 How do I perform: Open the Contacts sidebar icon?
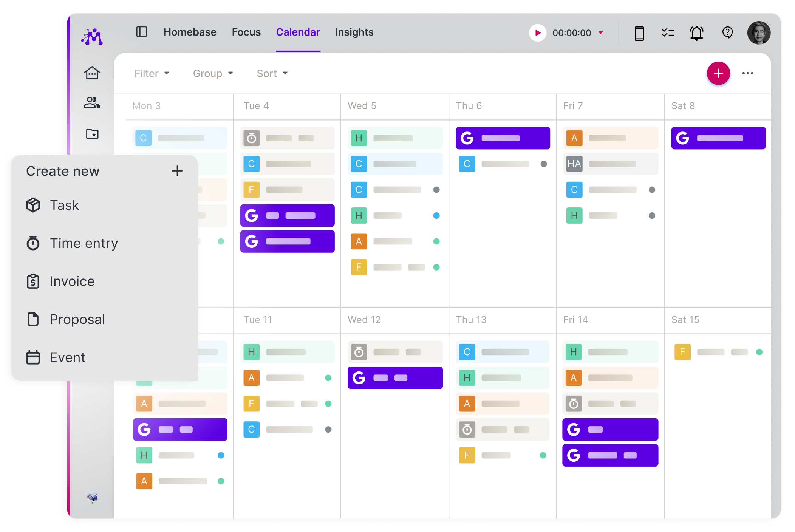pos(92,103)
